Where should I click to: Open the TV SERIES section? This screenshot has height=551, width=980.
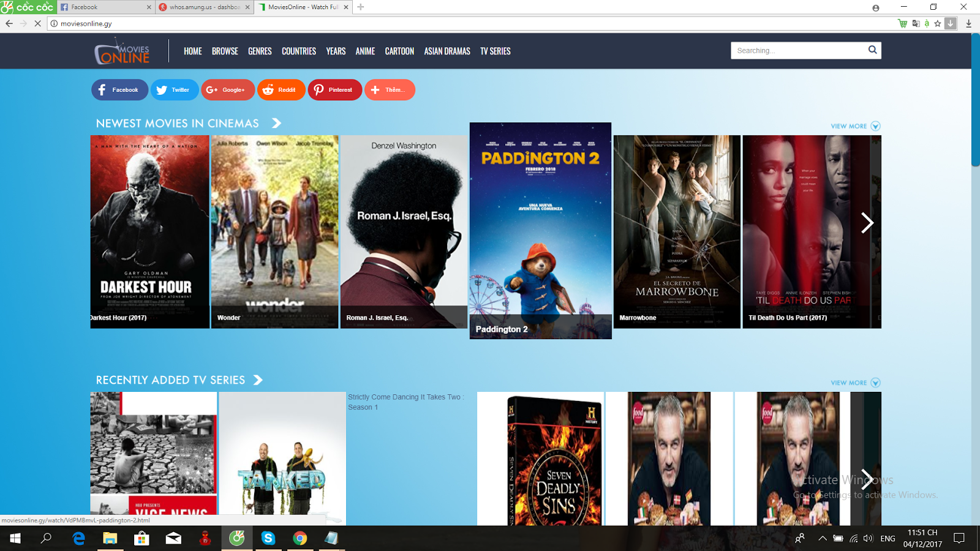coord(496,51)
